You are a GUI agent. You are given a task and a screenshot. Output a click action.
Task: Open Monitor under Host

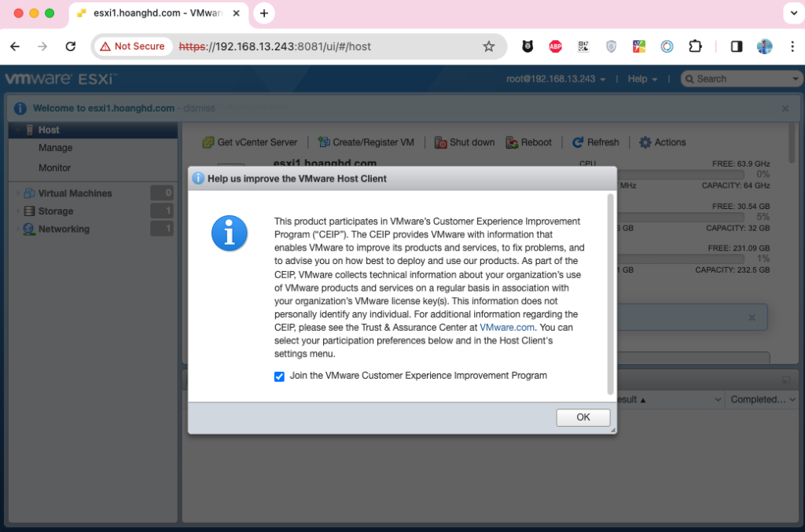click(54, 167)
